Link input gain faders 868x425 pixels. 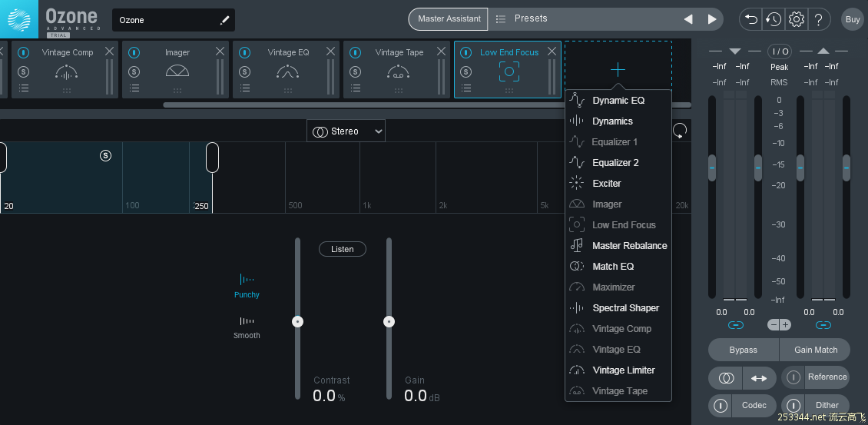(x=736, y=325)
